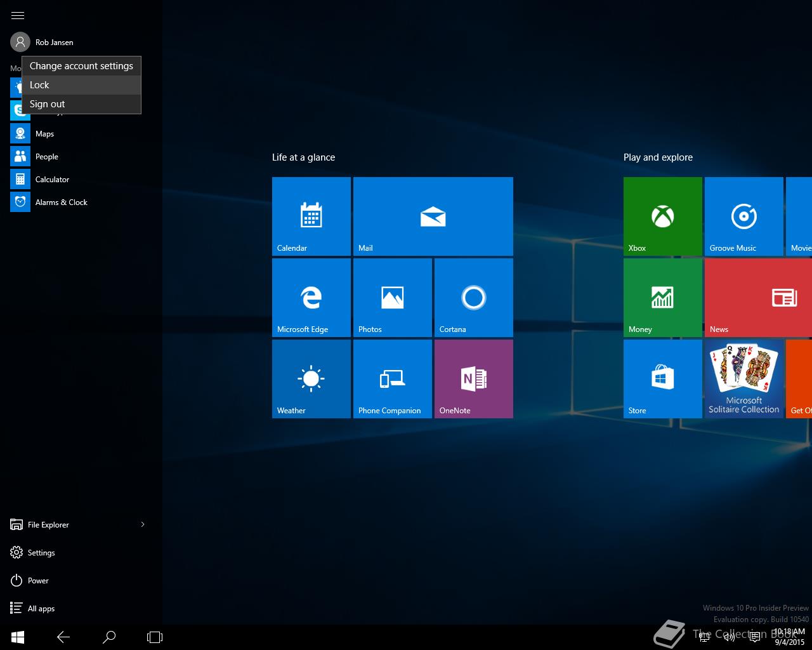Open the Money tile
Viewport: 812px width, 650px height.
(x=663, y=298)
